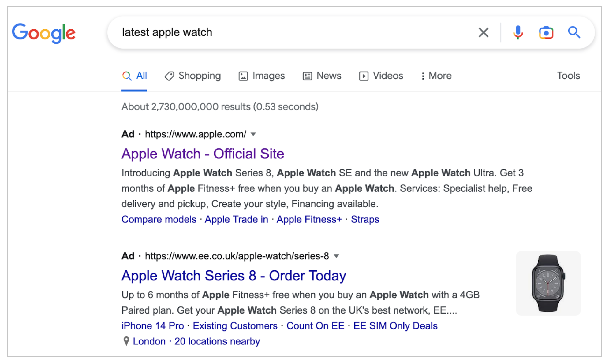609x364 pixels.
Task: Click the London location link
Action: (149, 341)
